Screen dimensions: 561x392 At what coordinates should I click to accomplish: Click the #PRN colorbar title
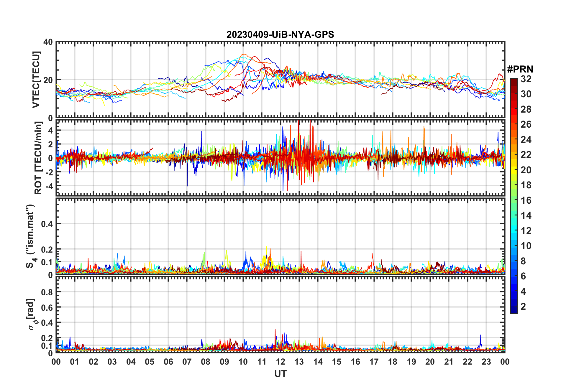click(x=520, y=69)
